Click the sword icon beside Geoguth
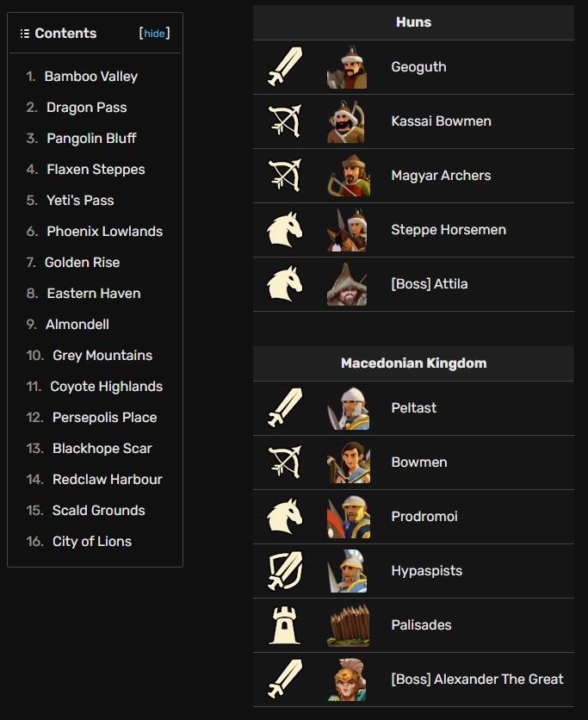588x720 pixels. 285,67
